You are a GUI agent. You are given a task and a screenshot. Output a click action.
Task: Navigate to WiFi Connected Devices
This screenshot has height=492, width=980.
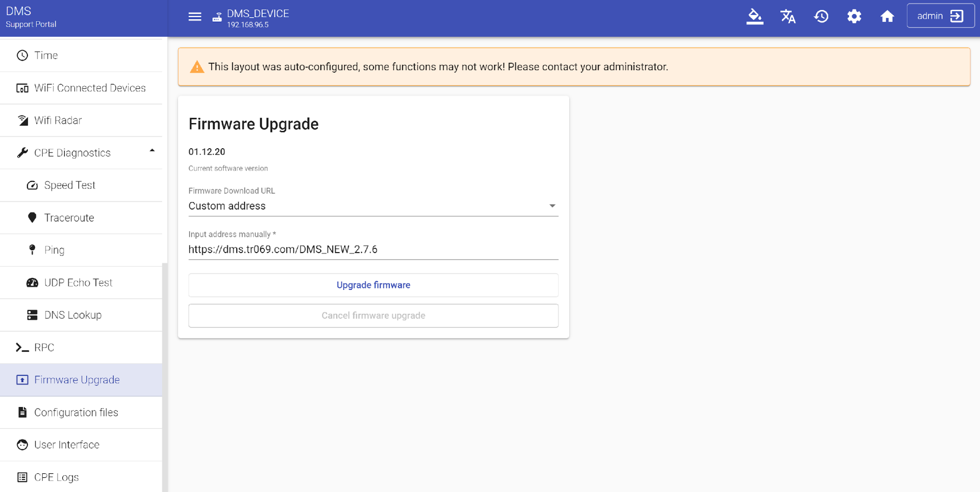pyautogui.click(x=90, y=88)
